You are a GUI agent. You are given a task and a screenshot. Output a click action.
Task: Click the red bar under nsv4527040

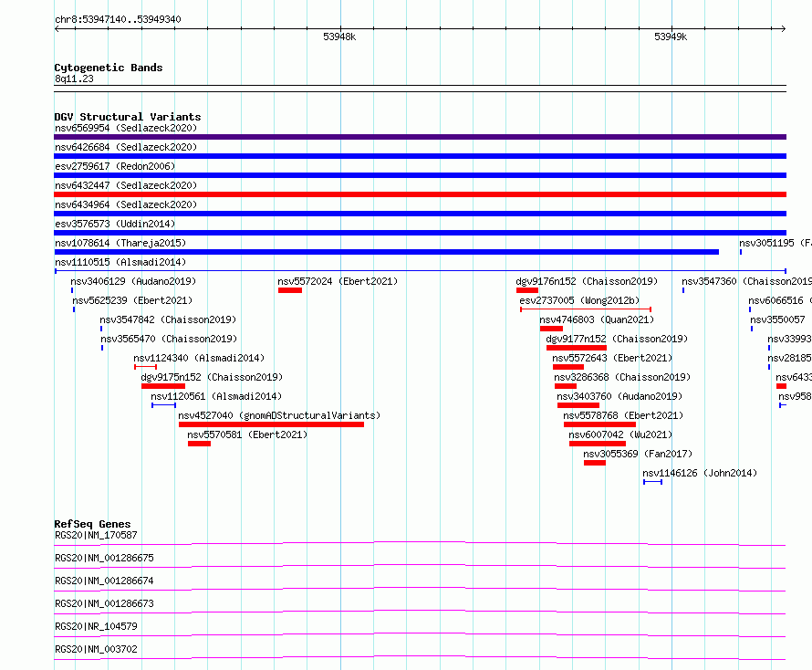click(271, 424)
